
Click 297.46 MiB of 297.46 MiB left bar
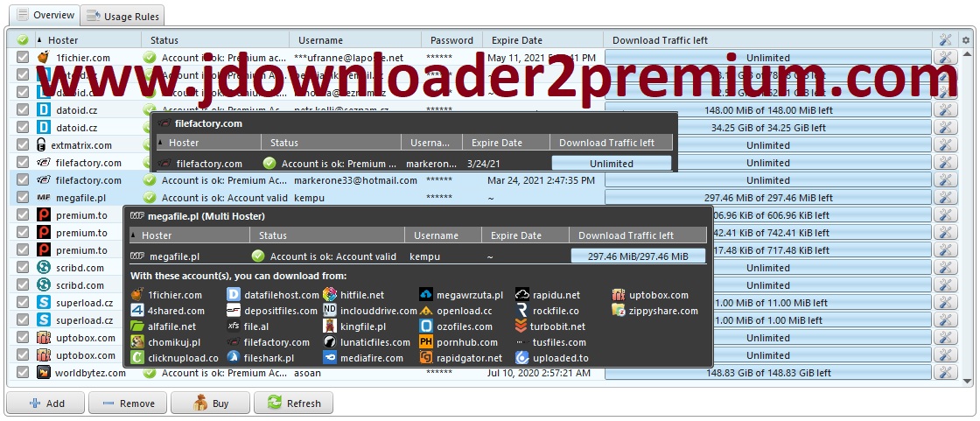click(x=768, y=198)
